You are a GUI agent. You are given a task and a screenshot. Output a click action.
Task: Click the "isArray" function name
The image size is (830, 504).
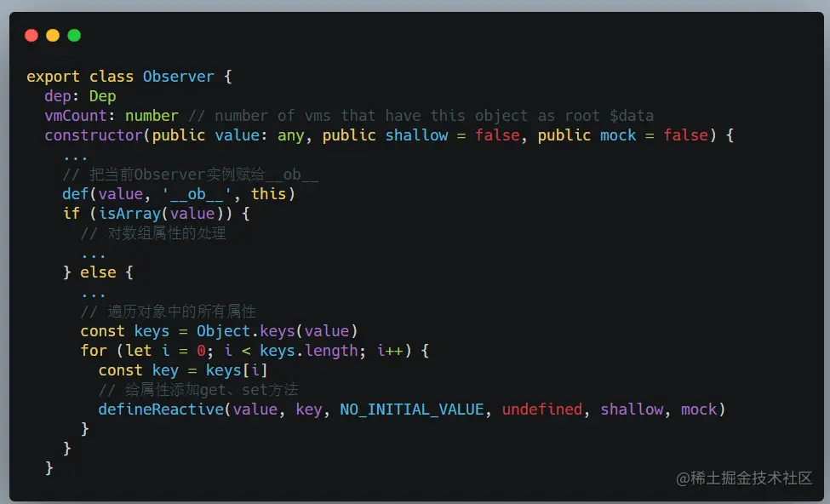(x=129, y=214)
